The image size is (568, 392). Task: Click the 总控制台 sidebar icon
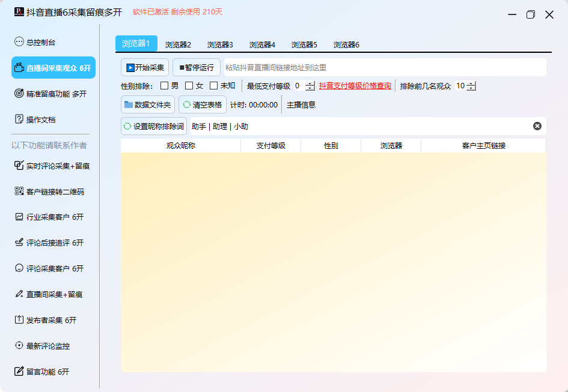19,43
